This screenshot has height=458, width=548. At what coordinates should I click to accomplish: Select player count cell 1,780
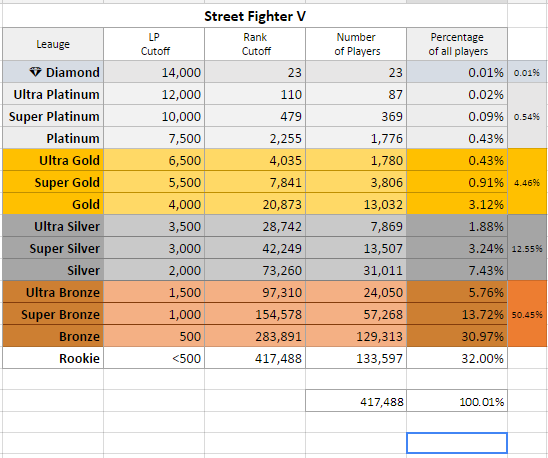pos(356,160)
